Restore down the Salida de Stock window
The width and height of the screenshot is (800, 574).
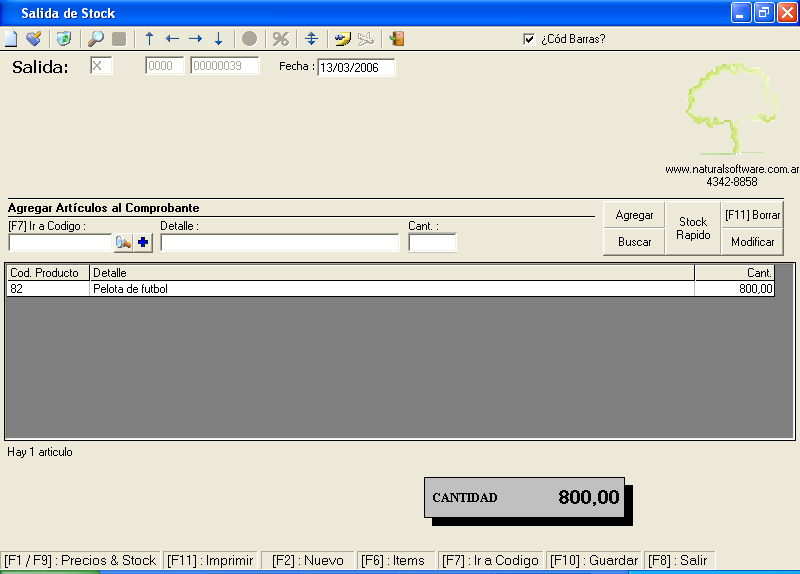[763, 13]
